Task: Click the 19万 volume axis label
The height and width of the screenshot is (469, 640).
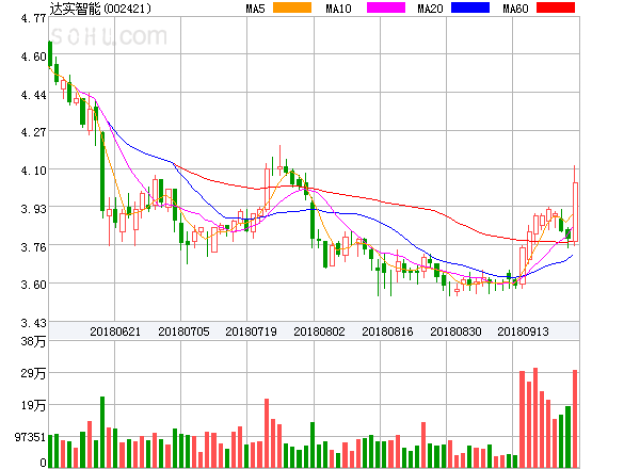Action: [x=33, y=405]
